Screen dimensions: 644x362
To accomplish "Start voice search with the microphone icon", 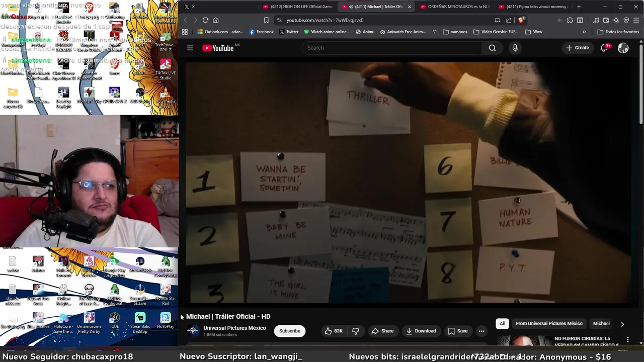I will click(515, 48).
